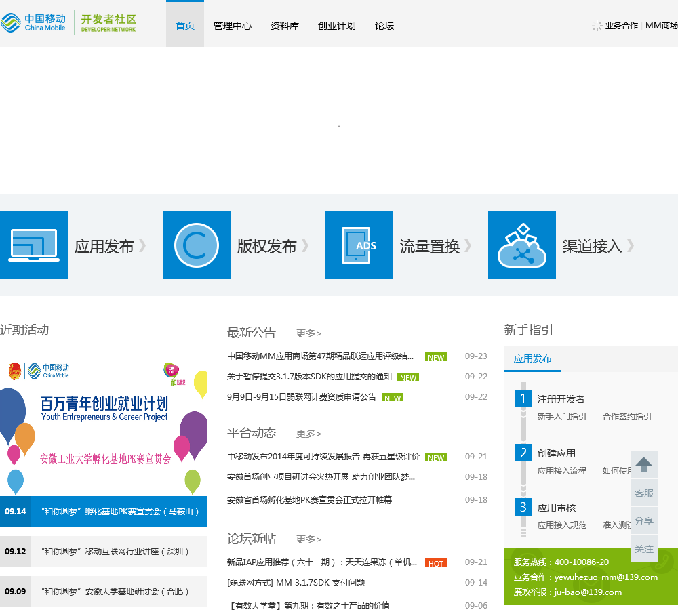Open 合作签约指引 link

(x=627, y=417)
